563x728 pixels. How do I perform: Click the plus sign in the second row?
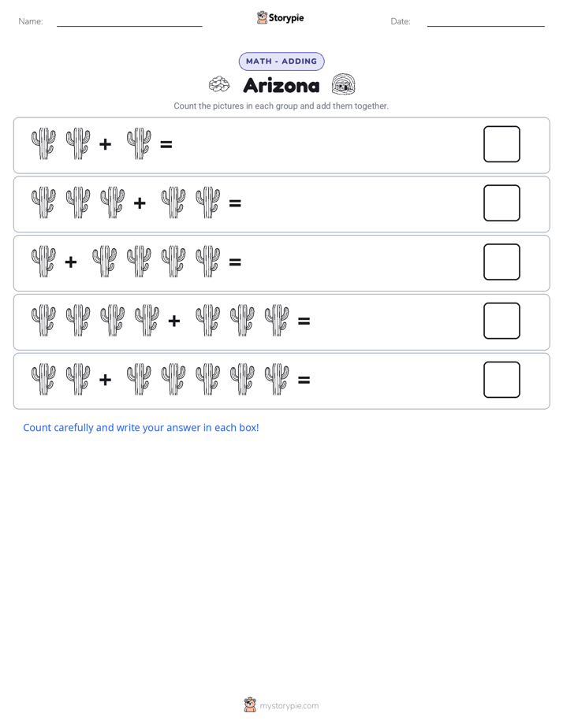point(140,203)
